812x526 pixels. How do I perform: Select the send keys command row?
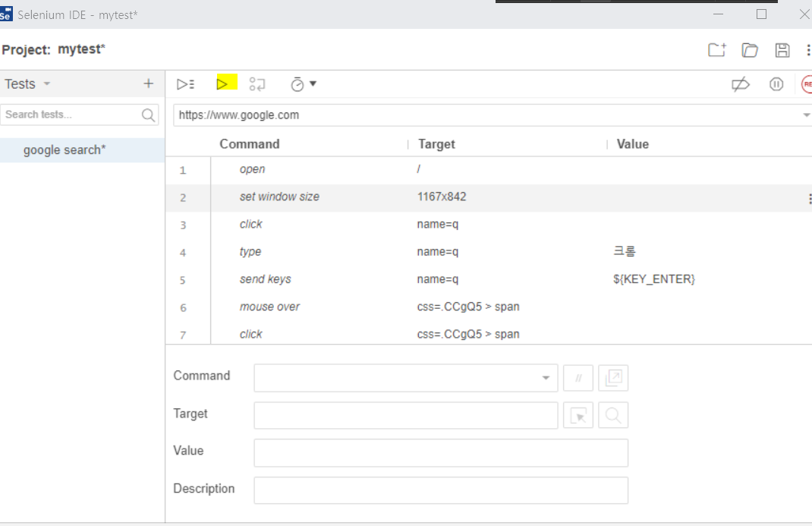coord(266,279)
